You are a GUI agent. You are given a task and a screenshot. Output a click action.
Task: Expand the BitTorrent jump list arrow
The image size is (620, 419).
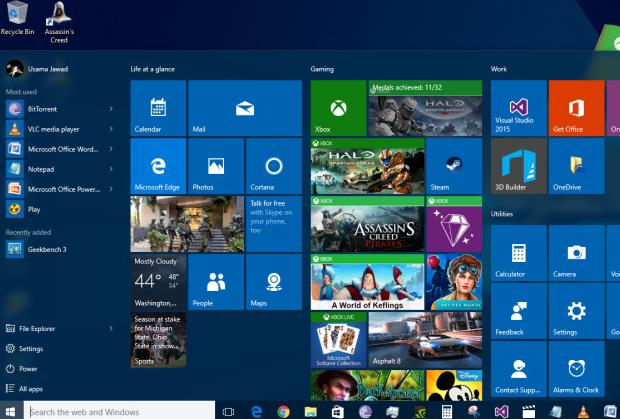pos(111,107)
